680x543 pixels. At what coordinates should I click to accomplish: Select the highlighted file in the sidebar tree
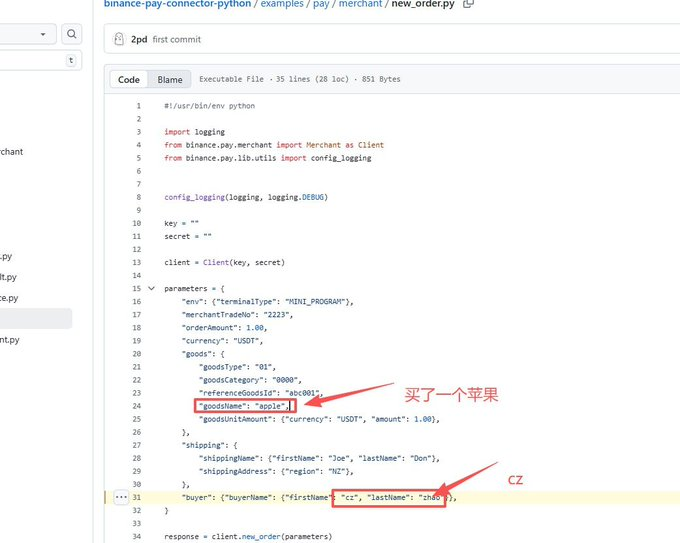36,319
